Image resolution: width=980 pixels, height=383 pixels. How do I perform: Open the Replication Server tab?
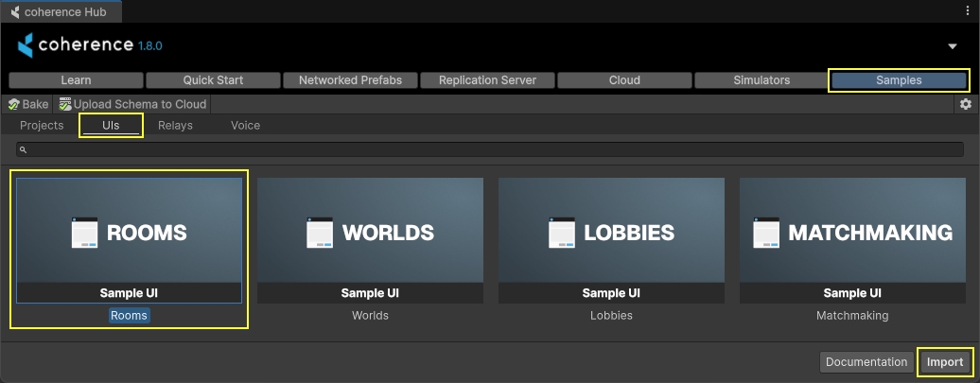487,80
